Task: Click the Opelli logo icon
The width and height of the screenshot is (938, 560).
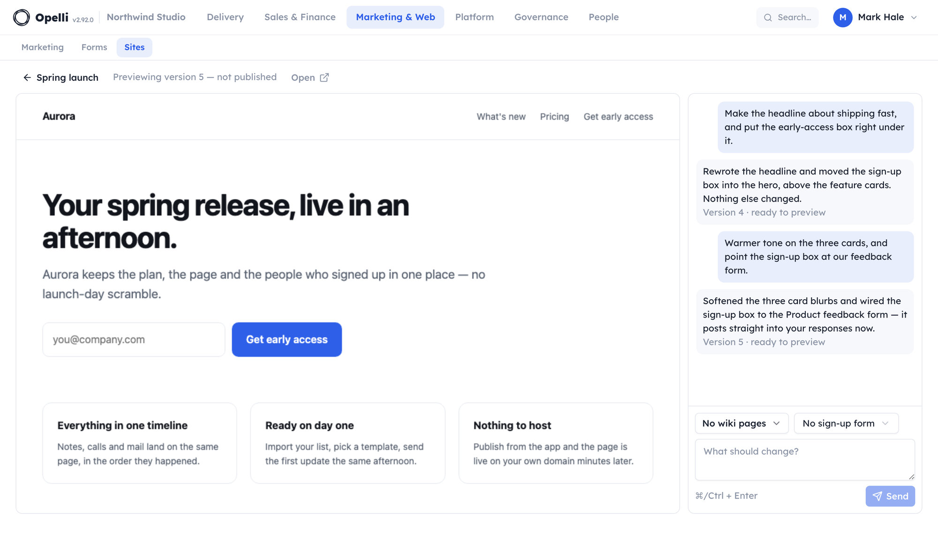Action: pyautogui.click(x=21, y=17)
